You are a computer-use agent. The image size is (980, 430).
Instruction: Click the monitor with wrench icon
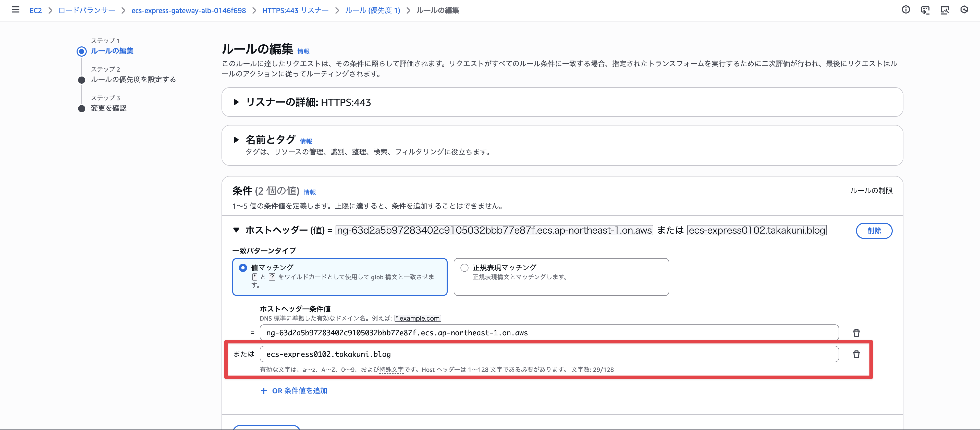pyautogui.click(x=945, y=10)
